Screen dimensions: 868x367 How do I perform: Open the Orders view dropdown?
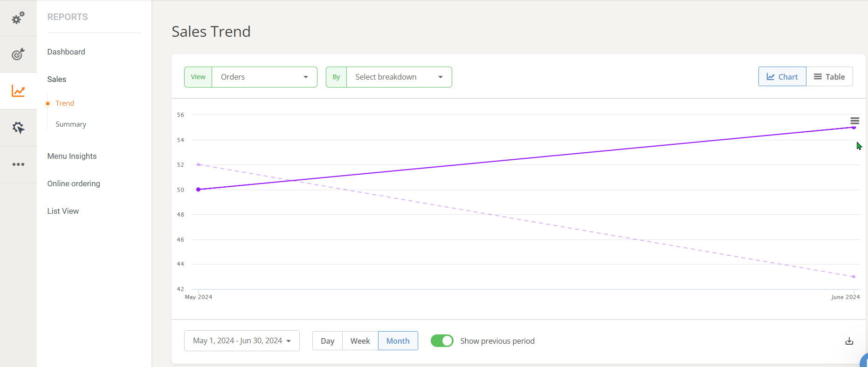click(264, 77)
